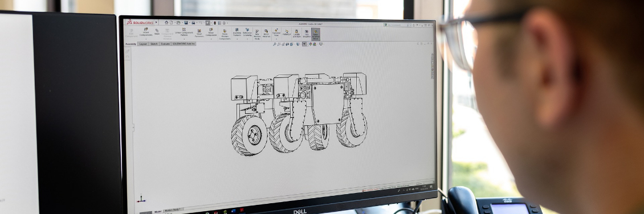This screenshot has width=644, height=214.
Task: Click the Take Snapshot icon
Action: (307, 33)
